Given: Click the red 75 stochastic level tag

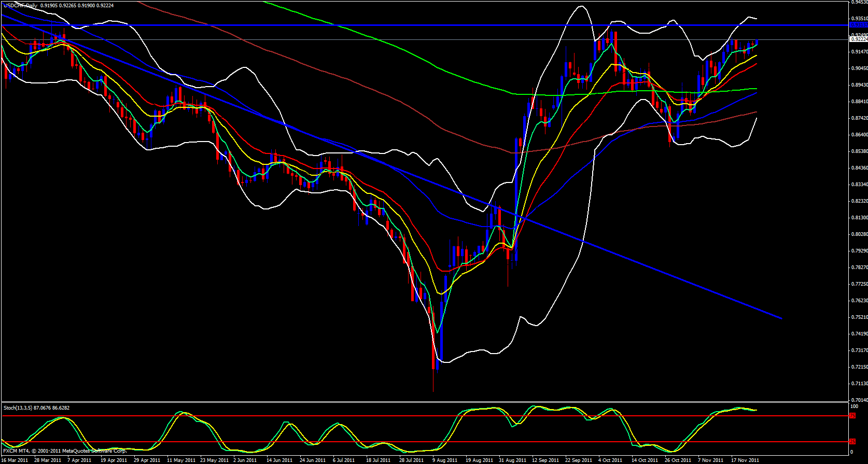Looking at the screenshot, I should point(852,416).
